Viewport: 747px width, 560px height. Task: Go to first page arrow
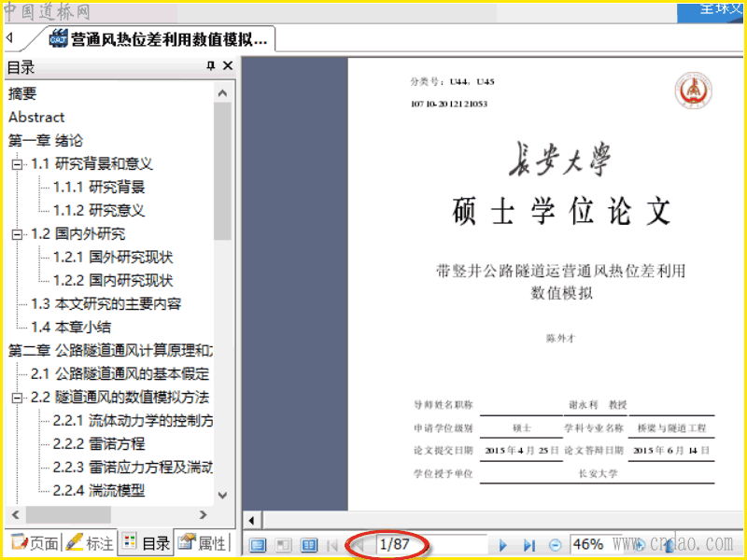pos(332,545)
